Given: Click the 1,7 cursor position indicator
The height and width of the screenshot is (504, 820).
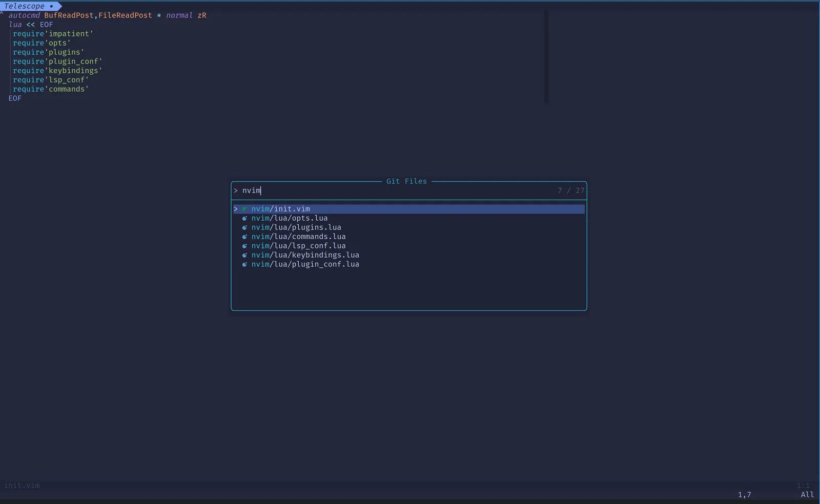Looking at the screenshot, I should (744, 495).
